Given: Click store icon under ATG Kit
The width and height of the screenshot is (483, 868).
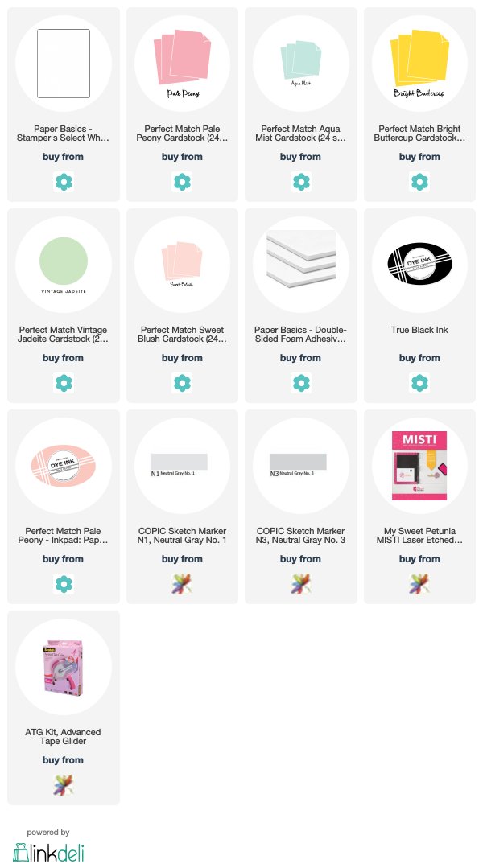Looking at the screenshot, I should (64, 785).
